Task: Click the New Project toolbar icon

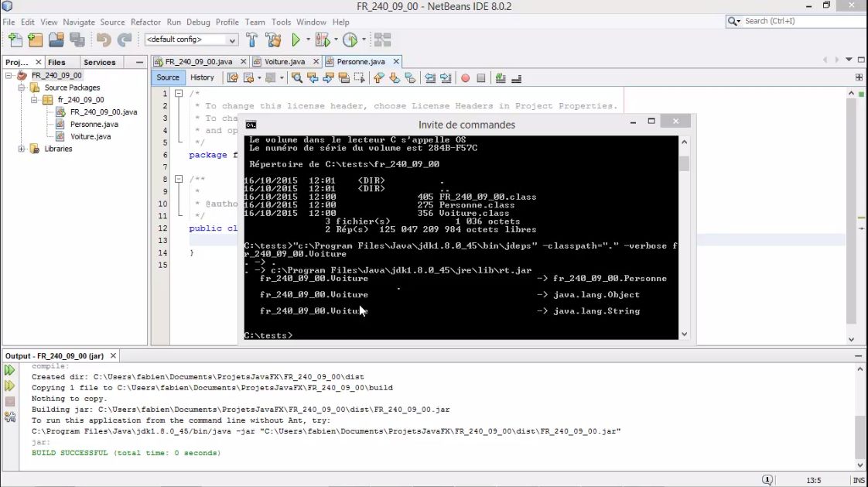Action: pyautogui.click(x=35, y=39)
